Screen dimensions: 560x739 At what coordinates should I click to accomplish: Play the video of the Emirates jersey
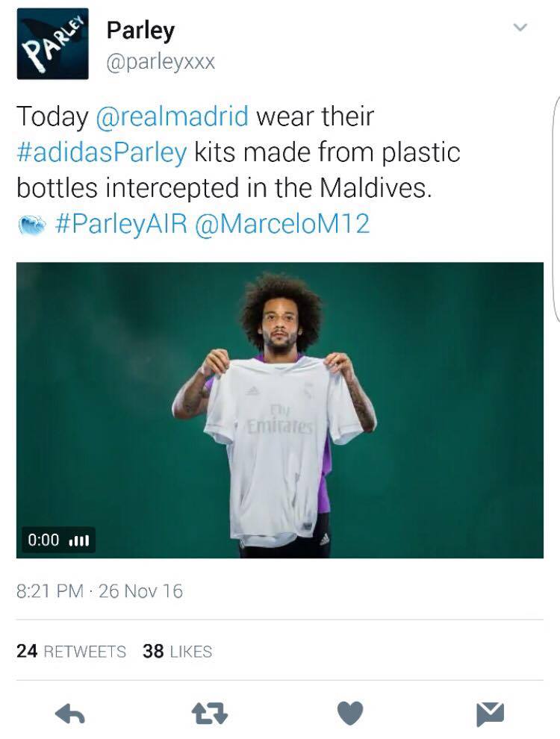pyautogui.click(x=279, y=410)
